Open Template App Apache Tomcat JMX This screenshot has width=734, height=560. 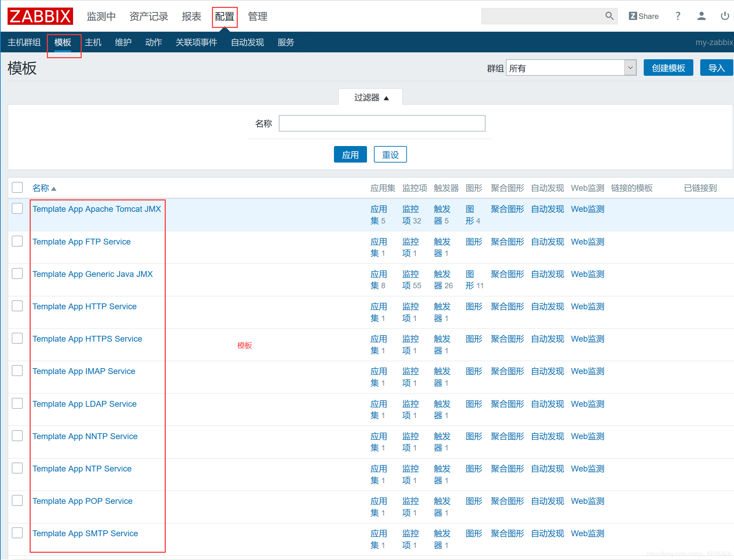tap(97, 209)
